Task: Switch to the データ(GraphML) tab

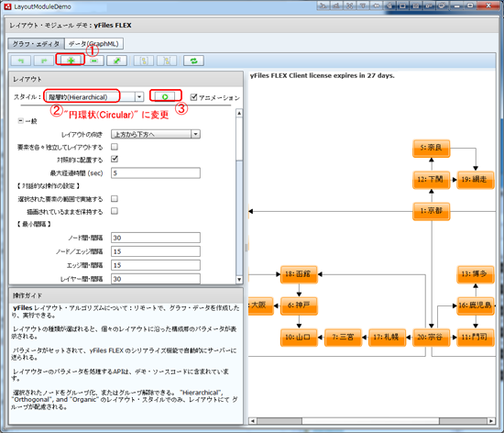Action: pos(93,44)
